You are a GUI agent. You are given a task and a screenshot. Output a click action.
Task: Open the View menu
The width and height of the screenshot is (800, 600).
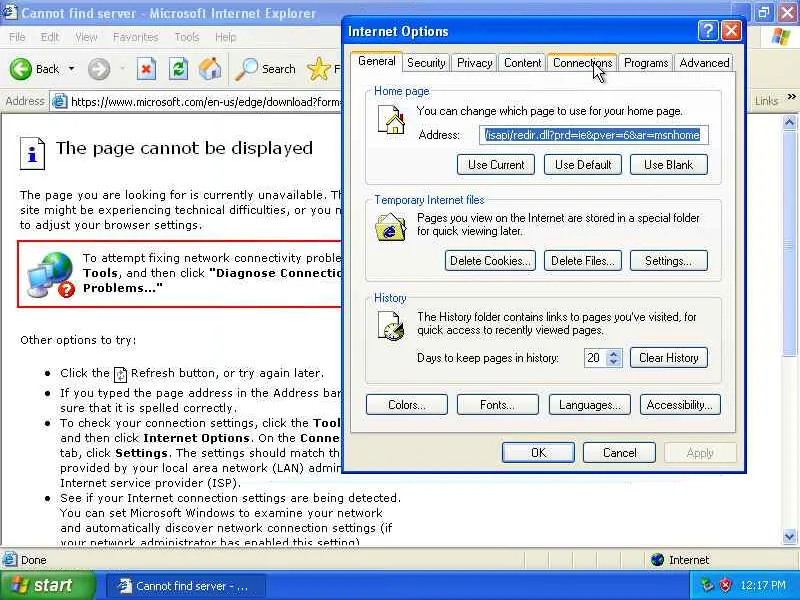point(86,37)
